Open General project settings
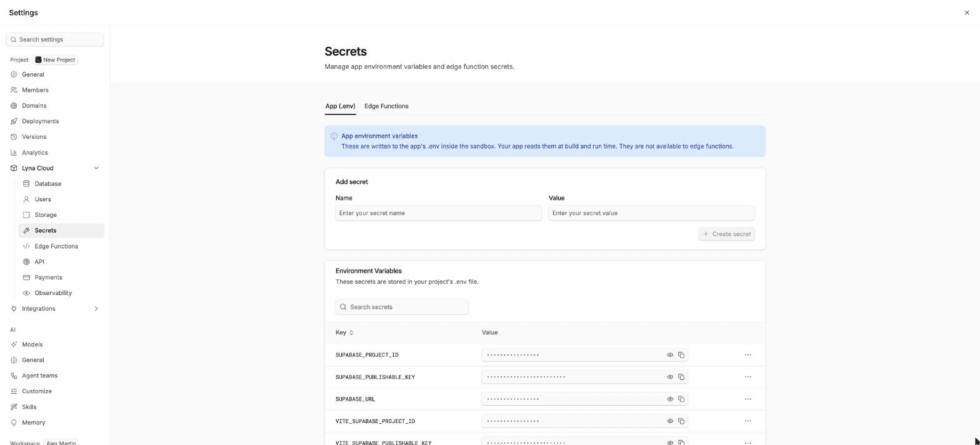Screen dimensions: 980x445 click(x=55, y=74)
